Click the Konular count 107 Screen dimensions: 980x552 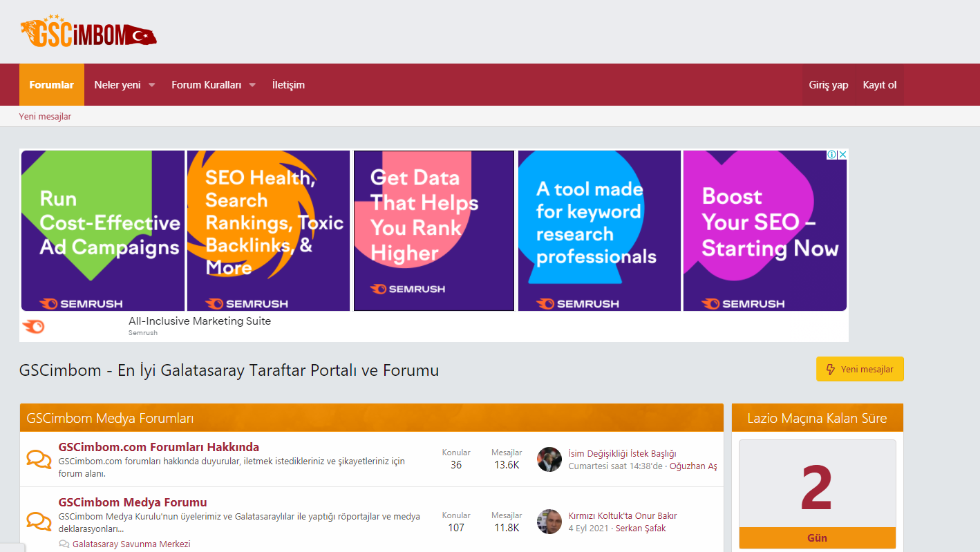(x=456, y=528)
